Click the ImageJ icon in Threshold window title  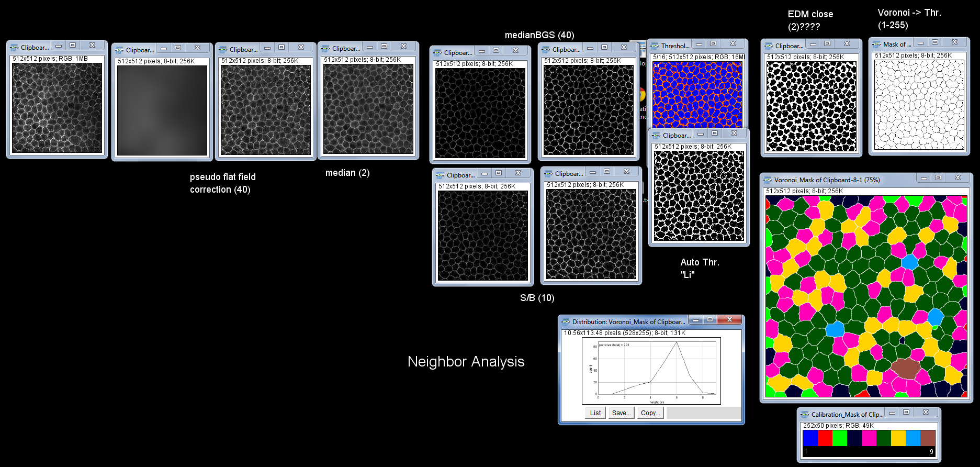[x=655, y=46]
